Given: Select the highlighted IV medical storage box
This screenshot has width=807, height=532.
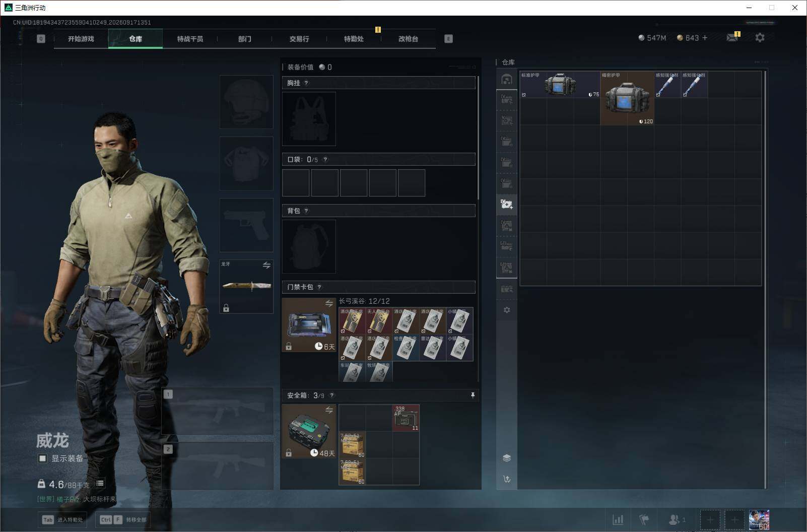Looking at the screenshot, I should [507, 204].
